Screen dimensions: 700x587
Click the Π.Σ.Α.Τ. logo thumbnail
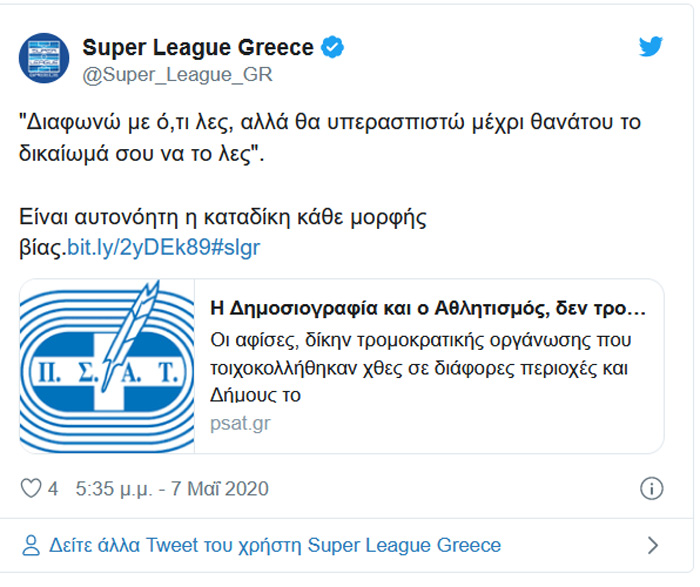[106, 367]
